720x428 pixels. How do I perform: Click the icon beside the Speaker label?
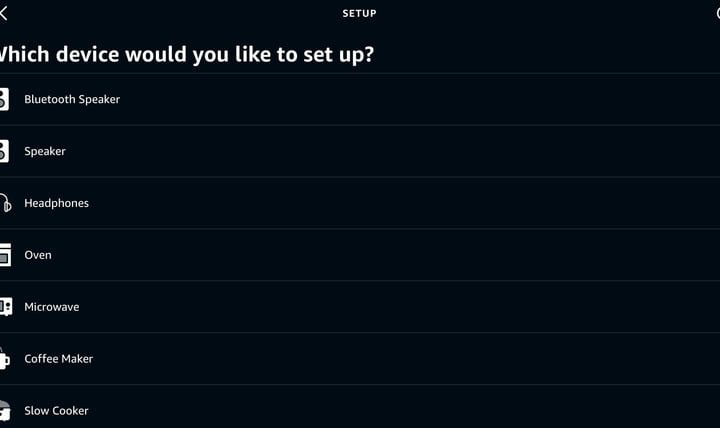(4, 151)
